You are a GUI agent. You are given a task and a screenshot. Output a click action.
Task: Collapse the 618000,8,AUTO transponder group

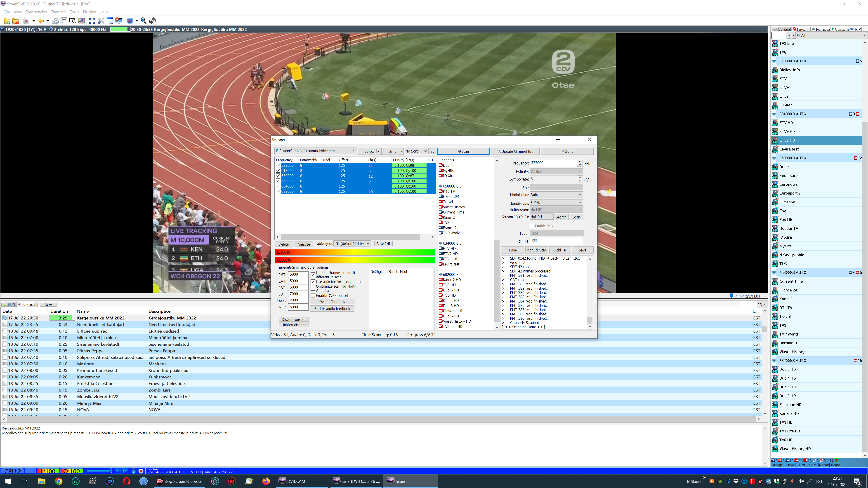(774, 61)
